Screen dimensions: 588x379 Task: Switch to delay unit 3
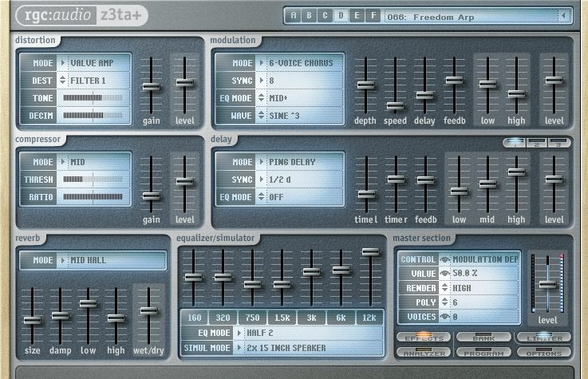pos(558,143)
